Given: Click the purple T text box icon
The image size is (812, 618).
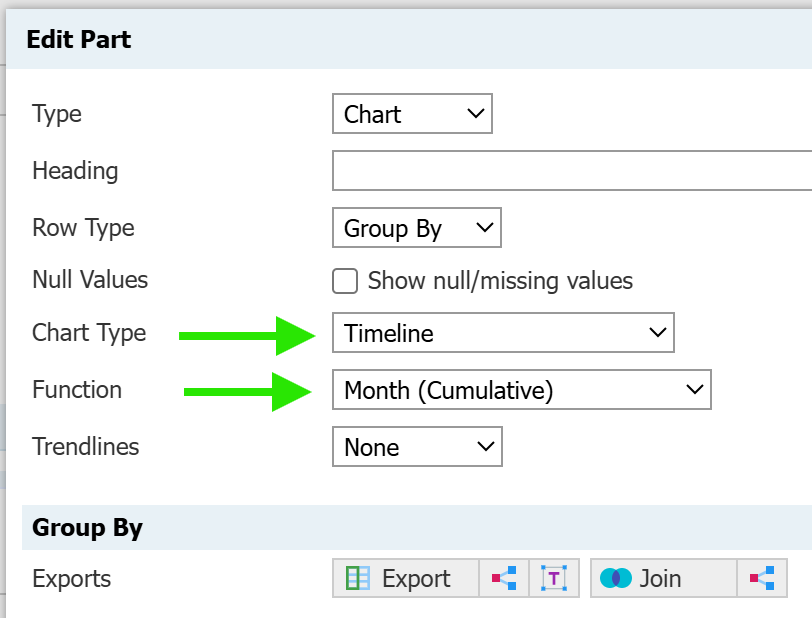Looking at the screenshot, I should [554, 578].
